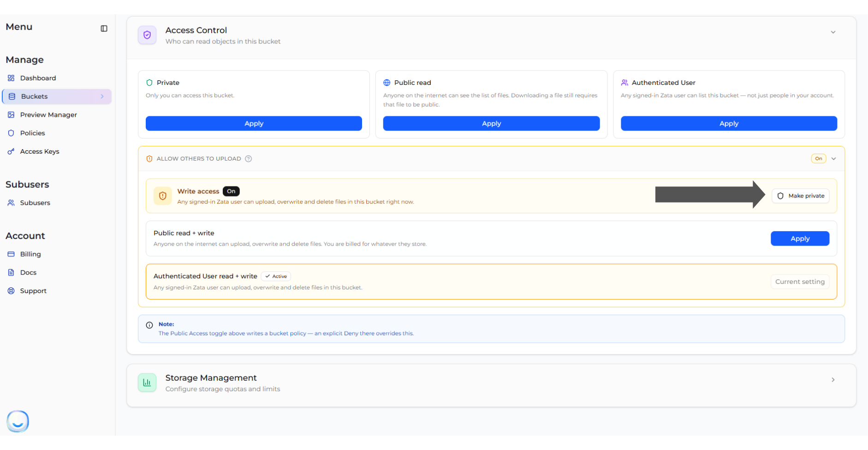Image resolution: width=868 pixels, height=450 pixels.
Task: Collapse the Allow Others To Upload chevron
Action: tap(834, 159)
